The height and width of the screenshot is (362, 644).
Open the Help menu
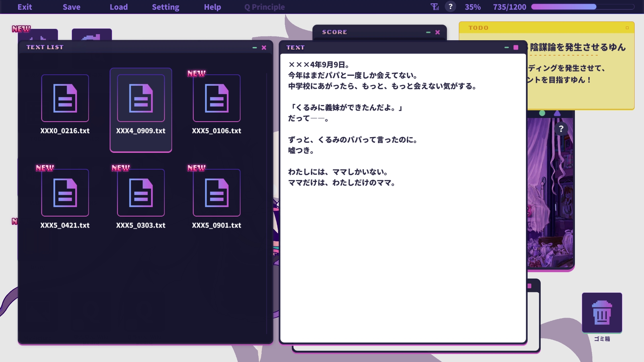(x=212, y=7)
